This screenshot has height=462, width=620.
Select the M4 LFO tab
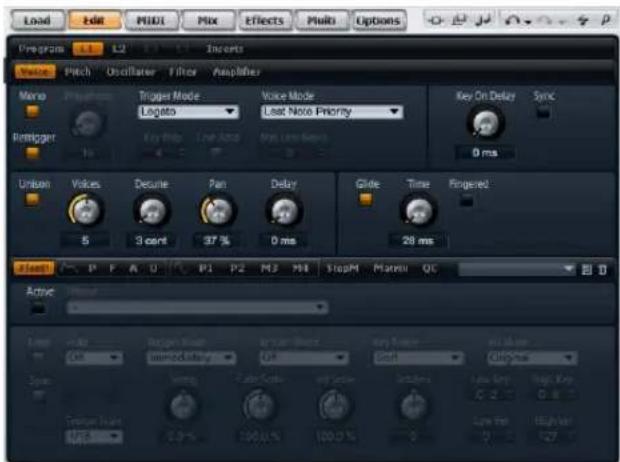coord(301,269)
